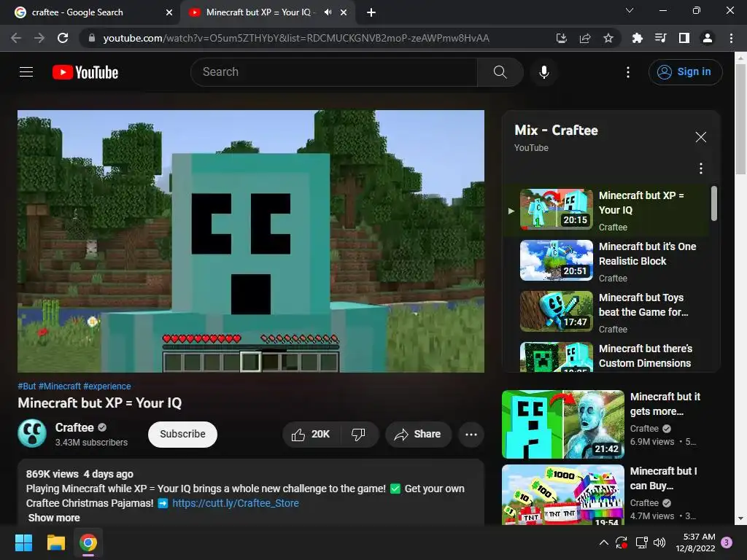Bookmark this page with star
Image resolution: width=747 pixels, height=560 pixels.
608,38
